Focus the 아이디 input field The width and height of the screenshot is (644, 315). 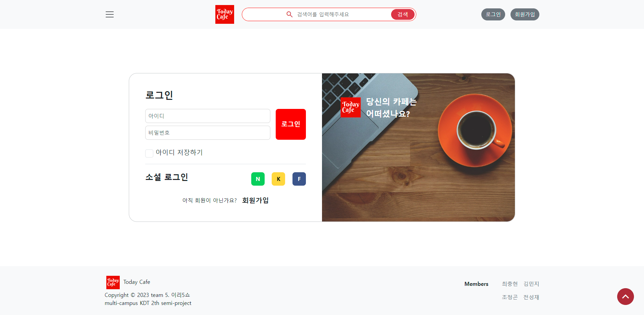point(208,116)
